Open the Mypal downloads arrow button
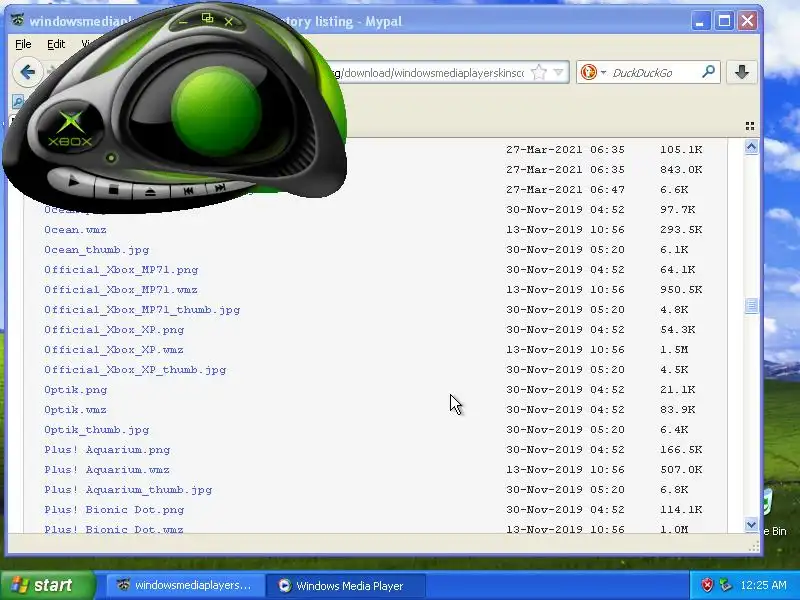800x600 pixels. click(742, 72)
